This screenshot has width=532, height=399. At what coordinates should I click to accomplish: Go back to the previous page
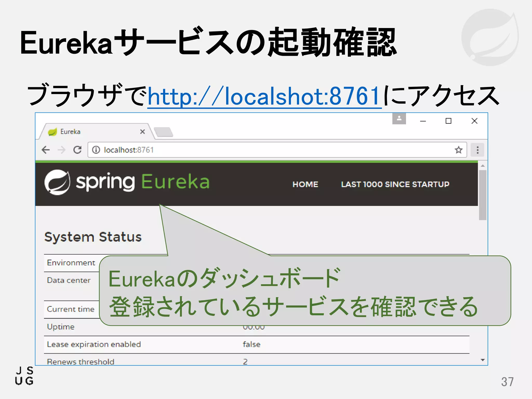(x=46, y=150)
